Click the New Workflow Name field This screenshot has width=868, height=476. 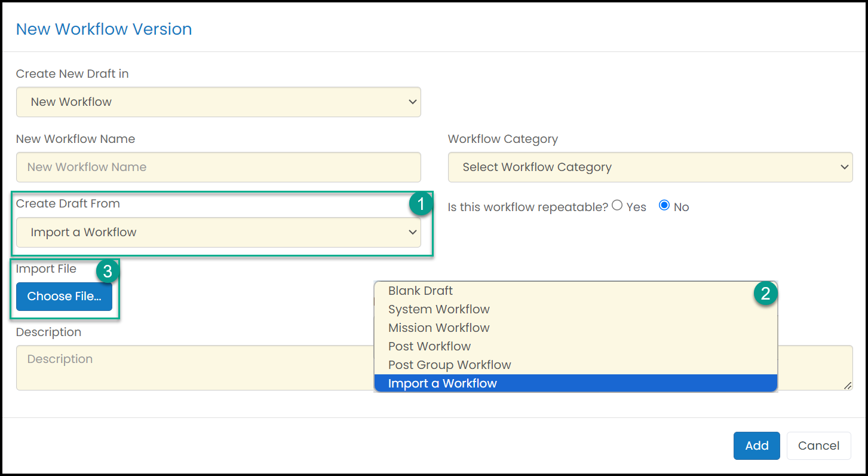coord(218,167)
